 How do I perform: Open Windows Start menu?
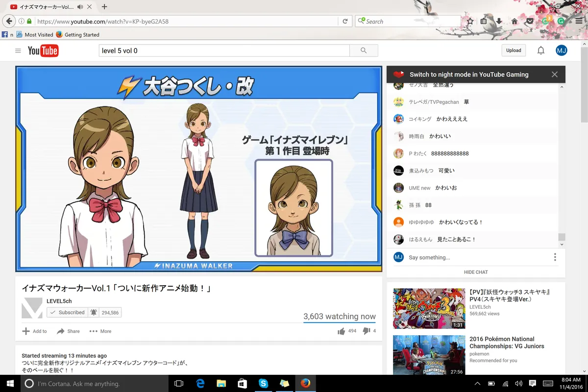[x=10, y=383]
